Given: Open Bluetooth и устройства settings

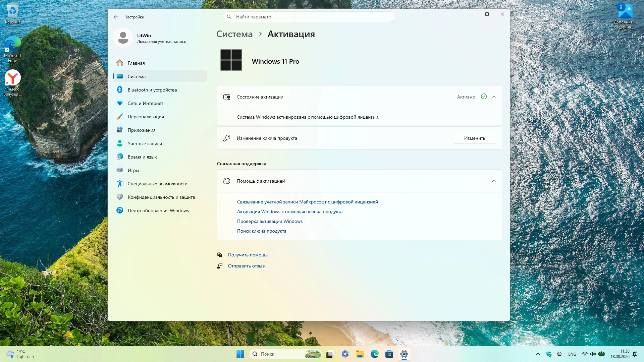Looking at the screenshot, I should [x=160, y=90].
